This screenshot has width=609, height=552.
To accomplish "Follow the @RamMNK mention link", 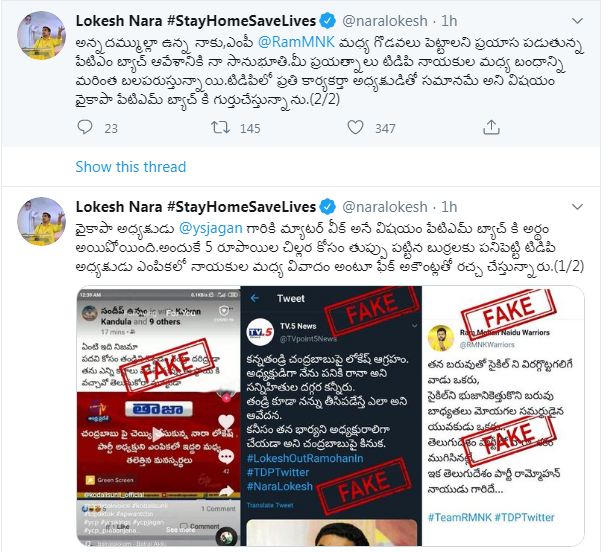I will 296,42.
